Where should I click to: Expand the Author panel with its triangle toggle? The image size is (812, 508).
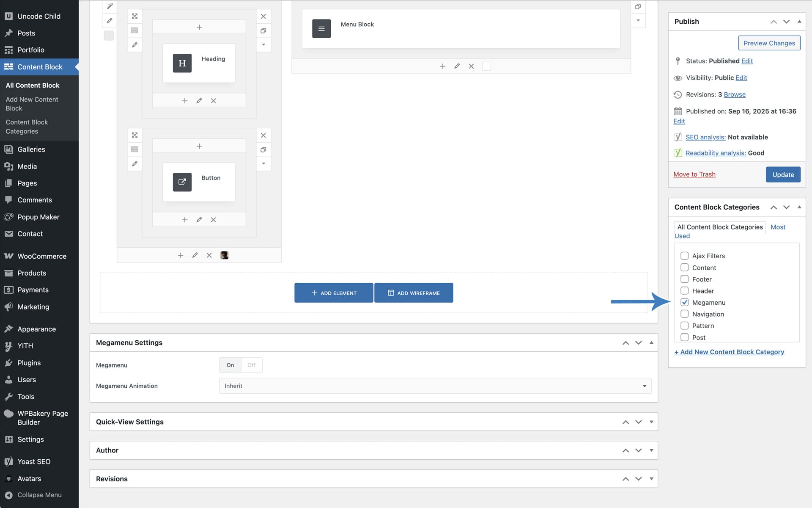[651, 450]
